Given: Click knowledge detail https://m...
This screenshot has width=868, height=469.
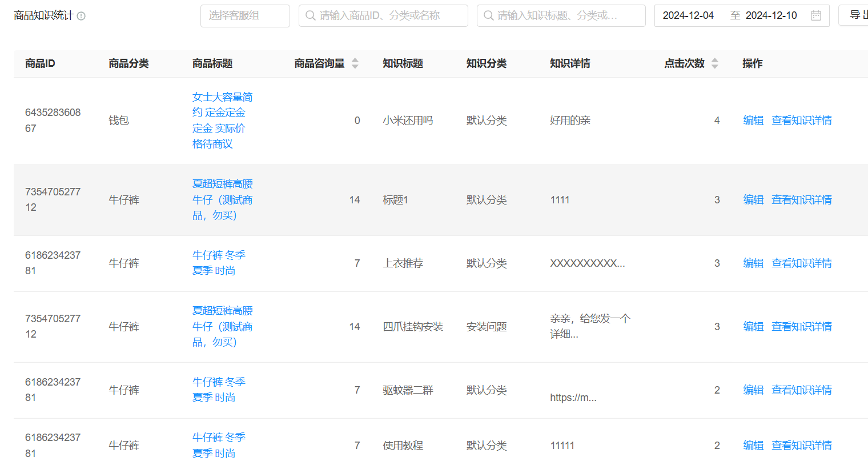Looking at the screenshot, I should pyautogui.click(x=573, y=398).
